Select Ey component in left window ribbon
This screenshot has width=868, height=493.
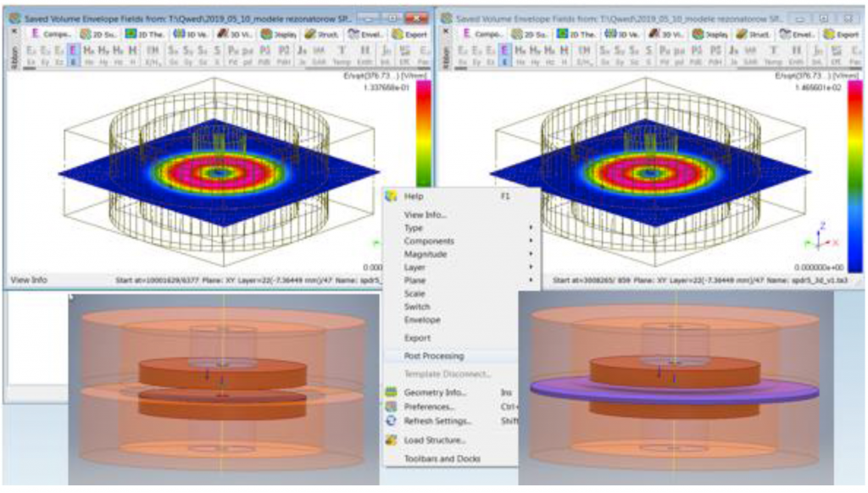46,55
